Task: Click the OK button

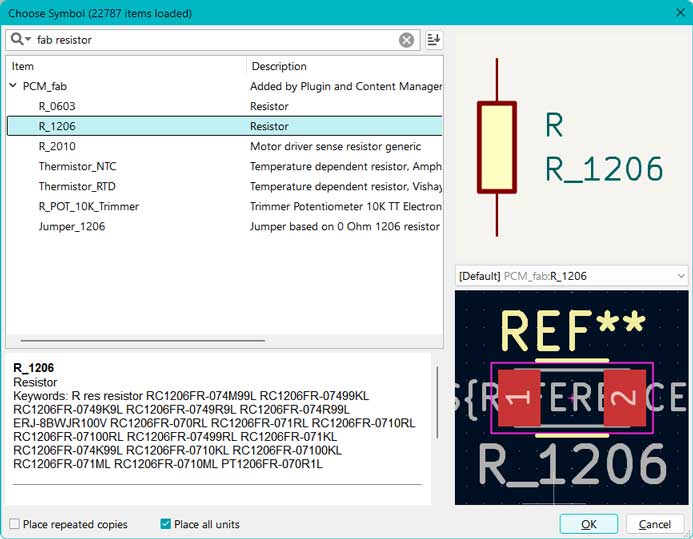Action: click(589, 524)
